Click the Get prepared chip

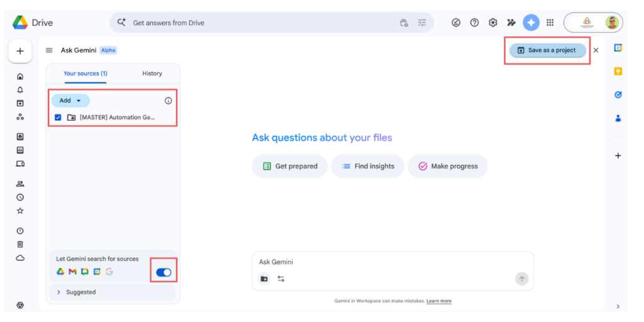click(x=290, y=166)
